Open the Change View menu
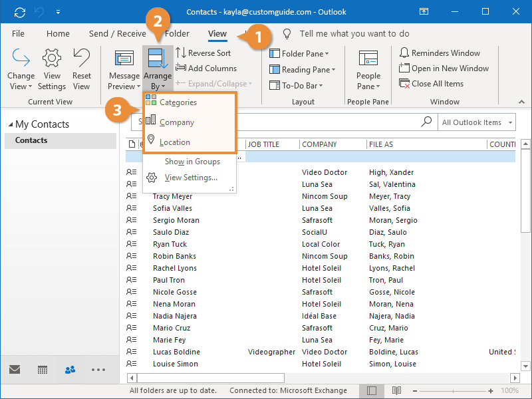The image size is (532, 399). click(21, 70)
